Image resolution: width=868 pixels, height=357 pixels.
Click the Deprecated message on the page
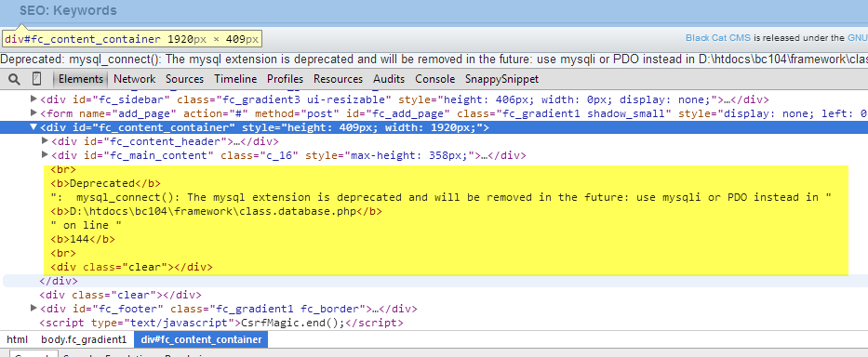pos(434,59)
